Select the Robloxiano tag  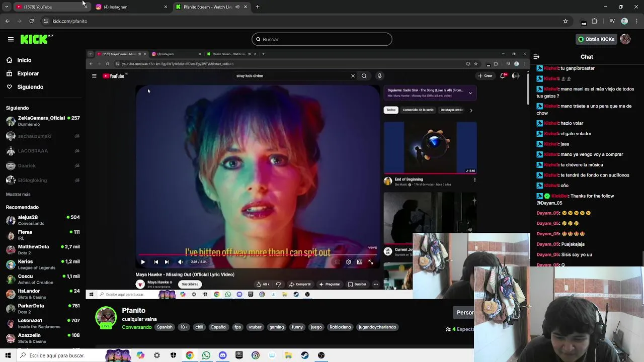click(x=340, y=327)
